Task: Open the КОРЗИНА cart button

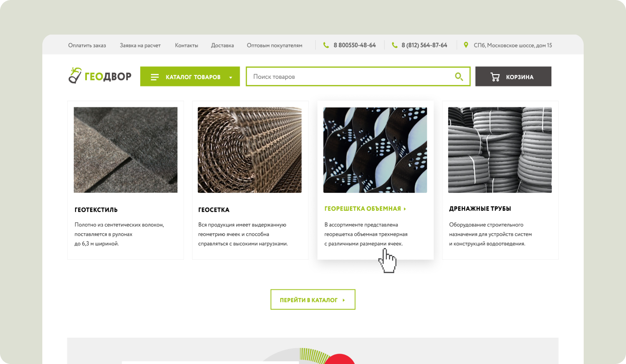Action: (x=513, y=76)
